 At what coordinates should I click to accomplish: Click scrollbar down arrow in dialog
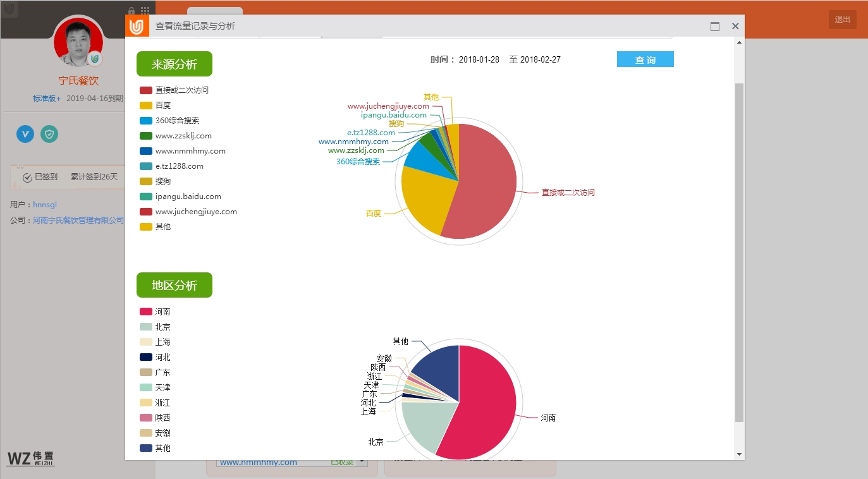(x=739, y=454)
